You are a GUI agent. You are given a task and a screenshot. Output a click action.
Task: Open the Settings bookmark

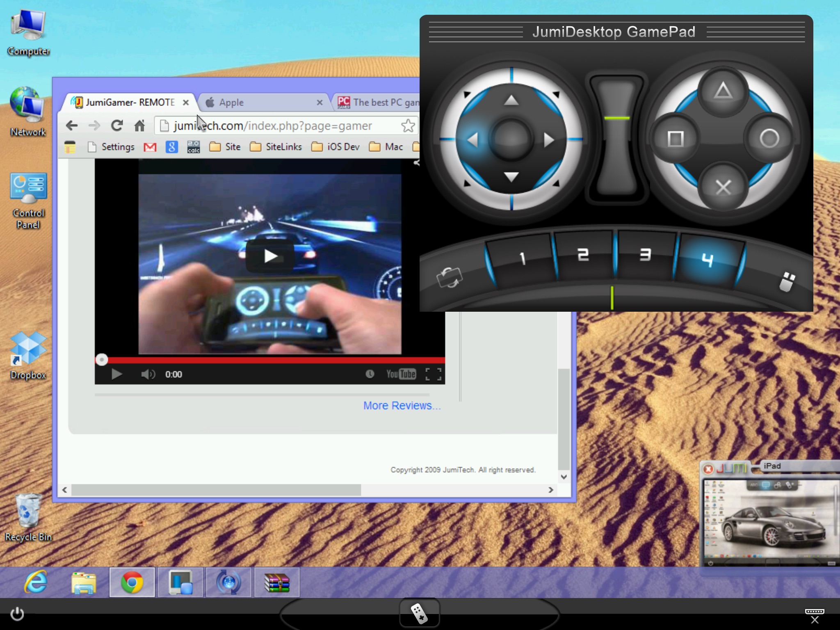coord(111,147)
